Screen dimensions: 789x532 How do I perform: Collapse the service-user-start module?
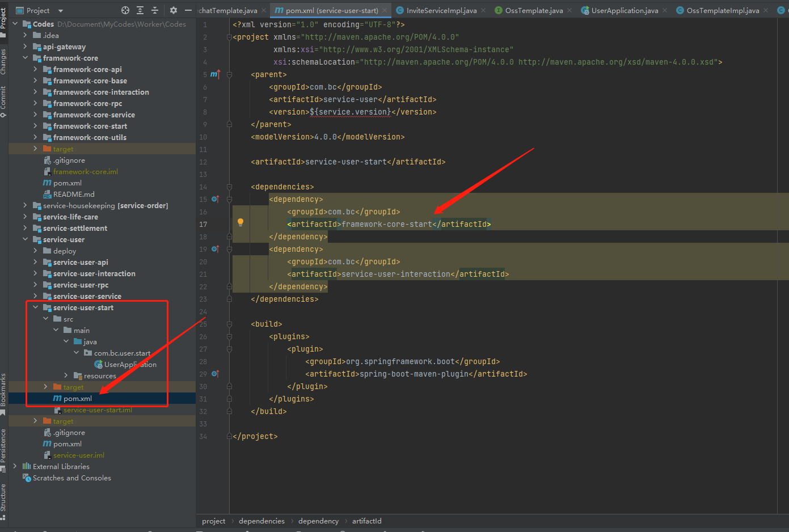[36, 307]
